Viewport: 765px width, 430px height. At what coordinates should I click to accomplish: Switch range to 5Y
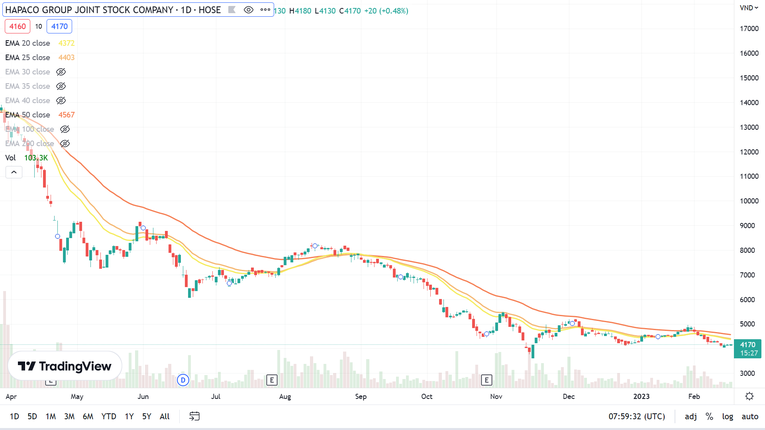pos(146,416)
